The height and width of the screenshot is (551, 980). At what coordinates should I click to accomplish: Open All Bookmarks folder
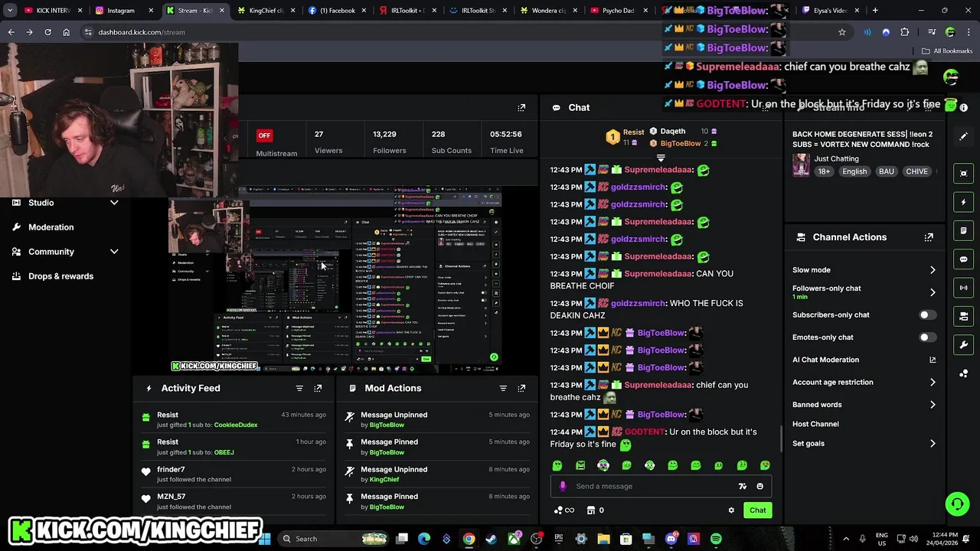[947, 51]
